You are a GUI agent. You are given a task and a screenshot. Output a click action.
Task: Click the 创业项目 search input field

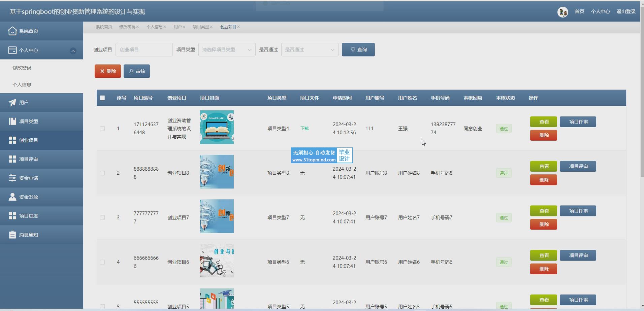(x=144, y=49)
